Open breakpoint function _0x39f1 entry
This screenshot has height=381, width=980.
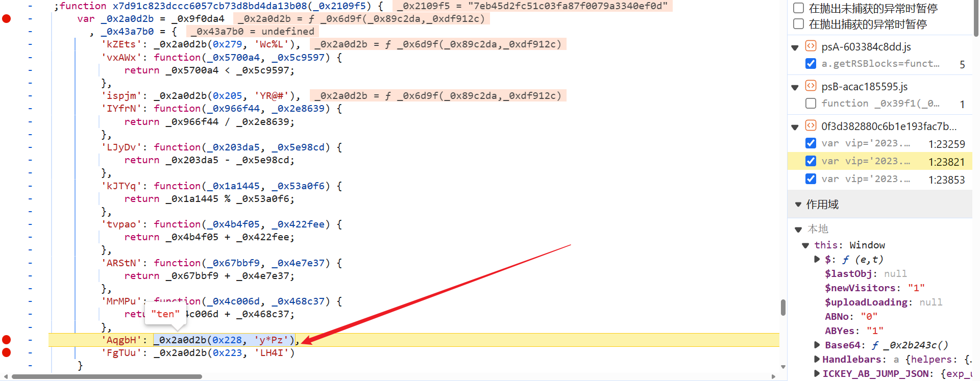coord(880,104)
